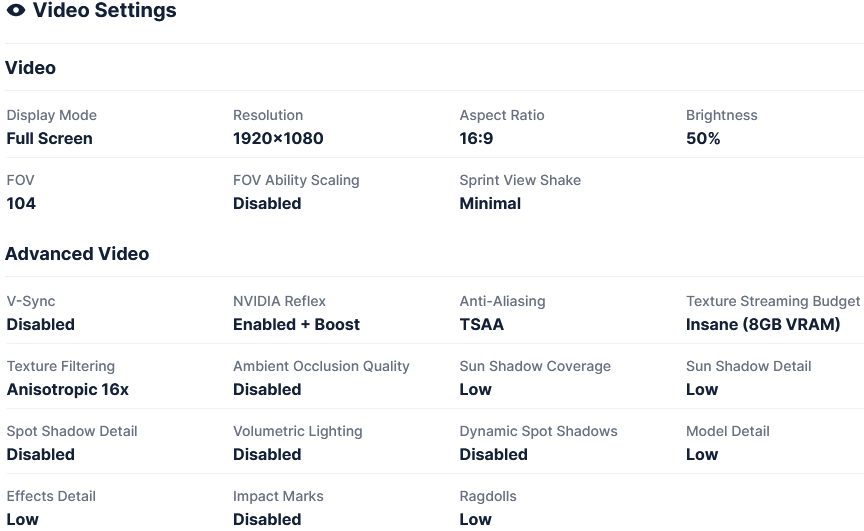Toggle the V-Sync Disabled value
This screenshot has width=864, height=531.
pyautogui.click(x=40, y=324)
